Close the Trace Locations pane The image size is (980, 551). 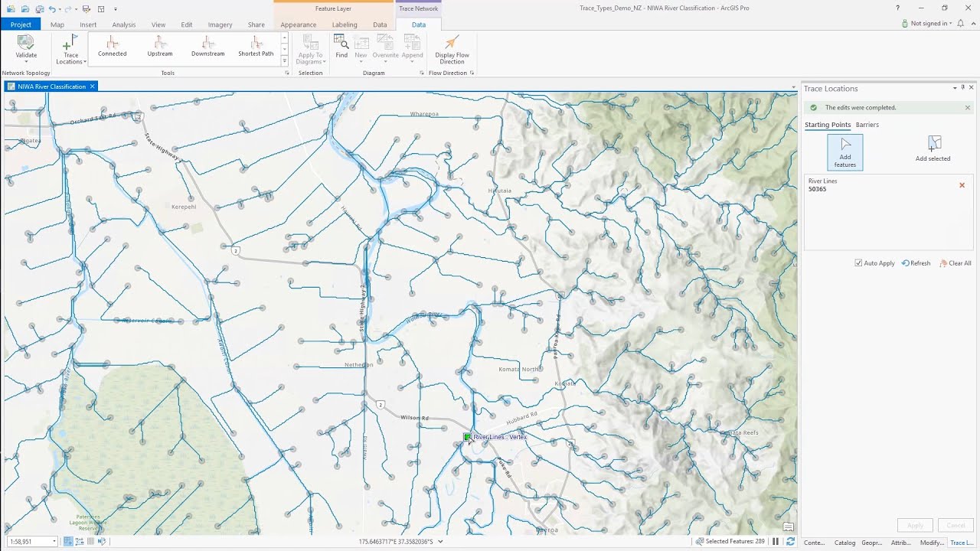click(x=972, y=88)
